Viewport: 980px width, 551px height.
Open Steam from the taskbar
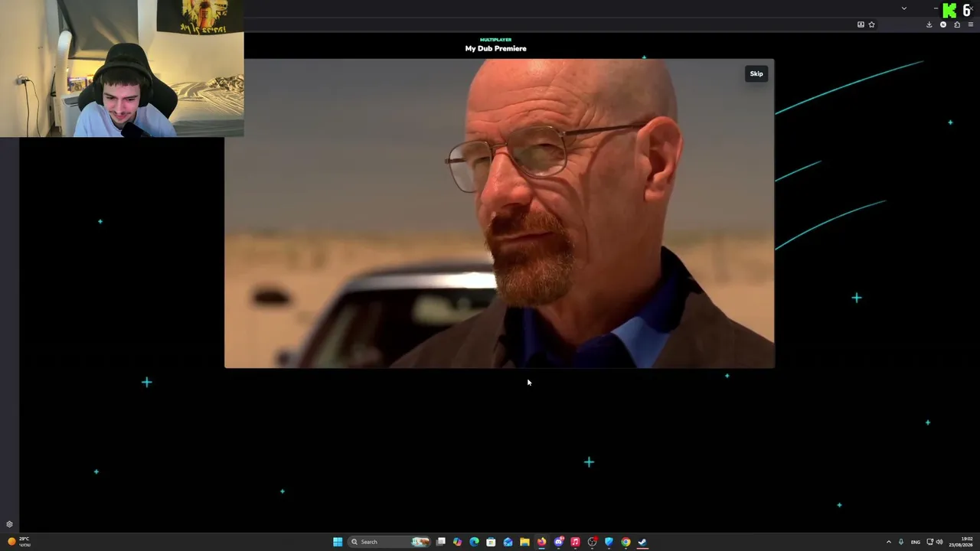tap(642, 542)
